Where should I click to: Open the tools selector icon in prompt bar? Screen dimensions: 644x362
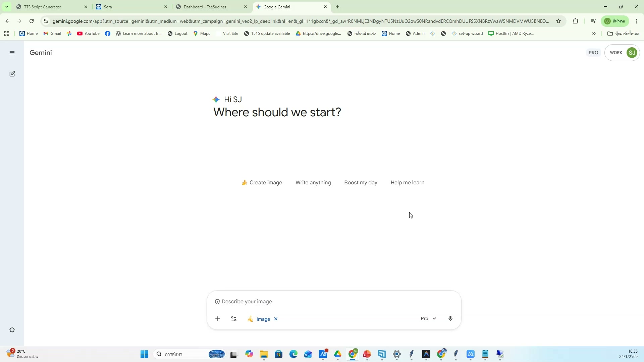[x=234, y=319]
